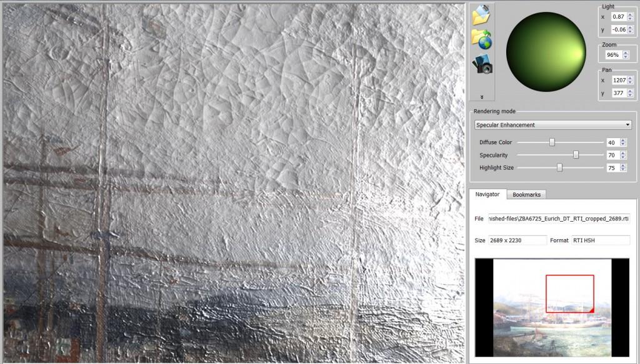Screen dimensions: 640x364
Task: Click the Size field showing 2689 x 2230
Action: click(x=517, y=240)
